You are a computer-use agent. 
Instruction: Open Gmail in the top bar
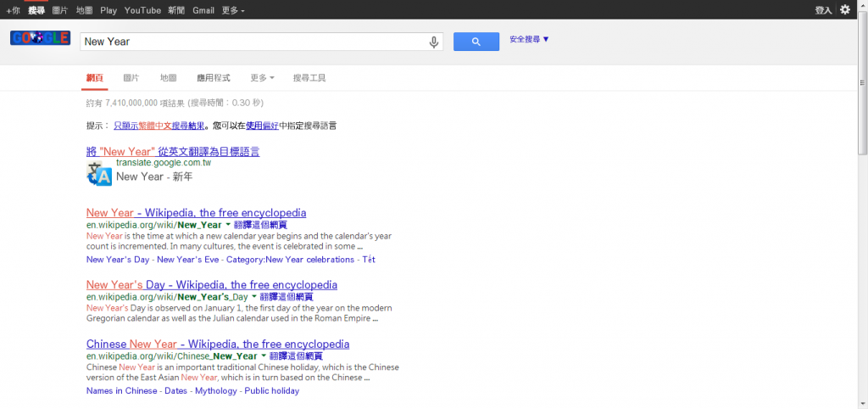203,10
